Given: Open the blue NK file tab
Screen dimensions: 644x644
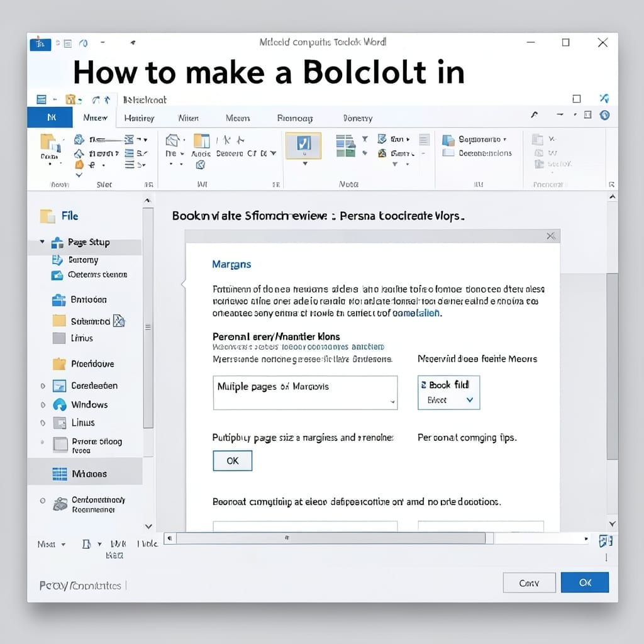Looking at the screenshot, I should [50, 118].
